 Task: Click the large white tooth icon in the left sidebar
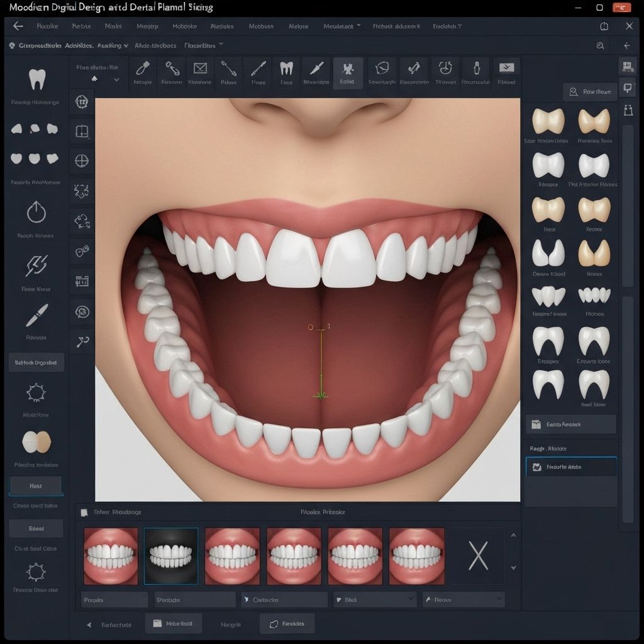point(37,80)
